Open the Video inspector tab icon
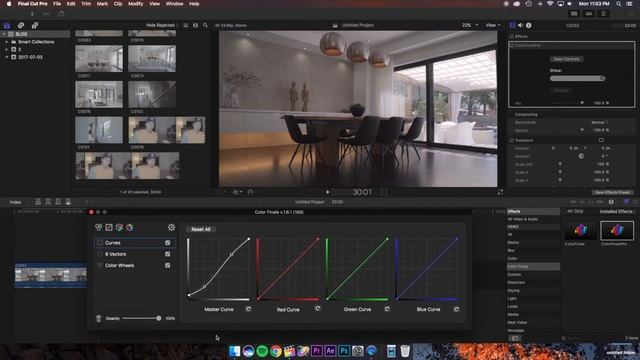Image resolution: width=640 pixels, height=360 pixels. 512,25
